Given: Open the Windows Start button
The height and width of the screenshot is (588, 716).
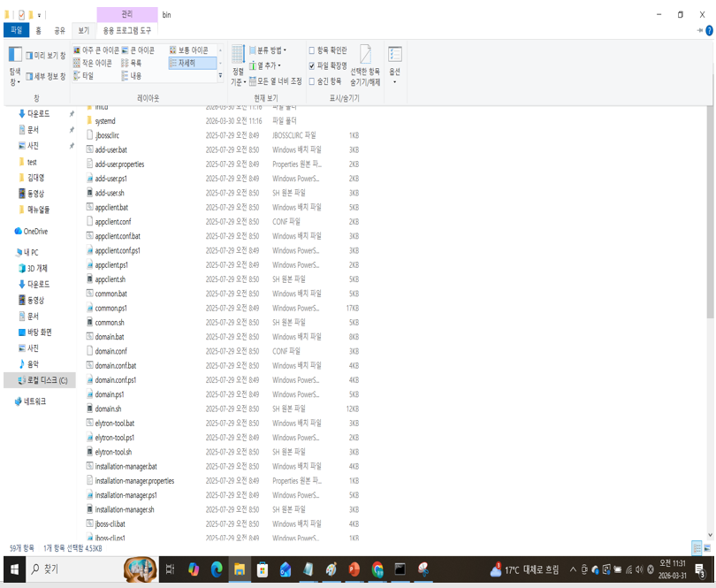Looking at the screenshot, I should click(x=15, y=569).
